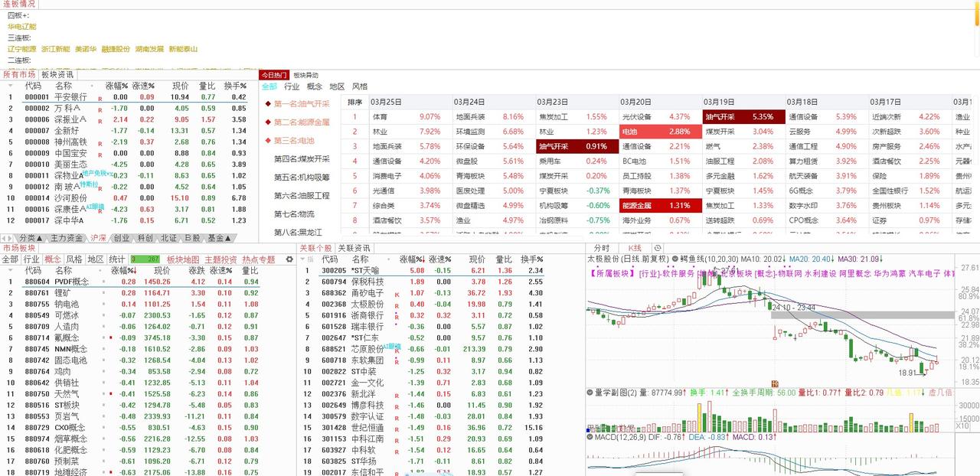The width and height of the screenshot is (980, 476).
Task: Sort by 涨幅%↓ in 关联个股 list
Action: 413,259
